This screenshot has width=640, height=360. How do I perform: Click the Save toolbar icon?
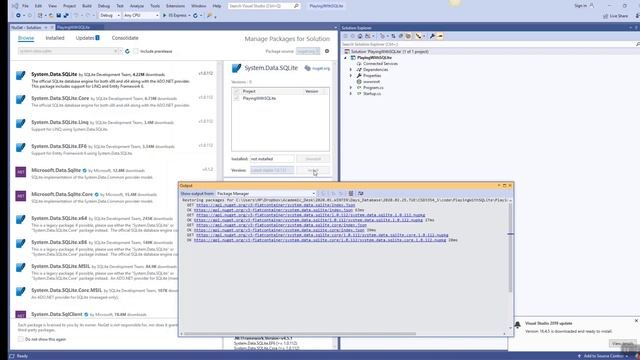coord(58,16)
